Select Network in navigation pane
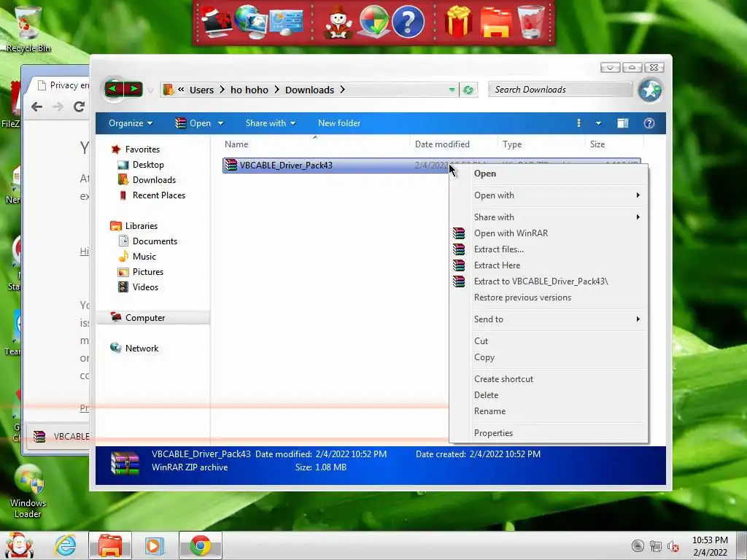Viewport: 747px width, 560px height. tap(142, 349)
